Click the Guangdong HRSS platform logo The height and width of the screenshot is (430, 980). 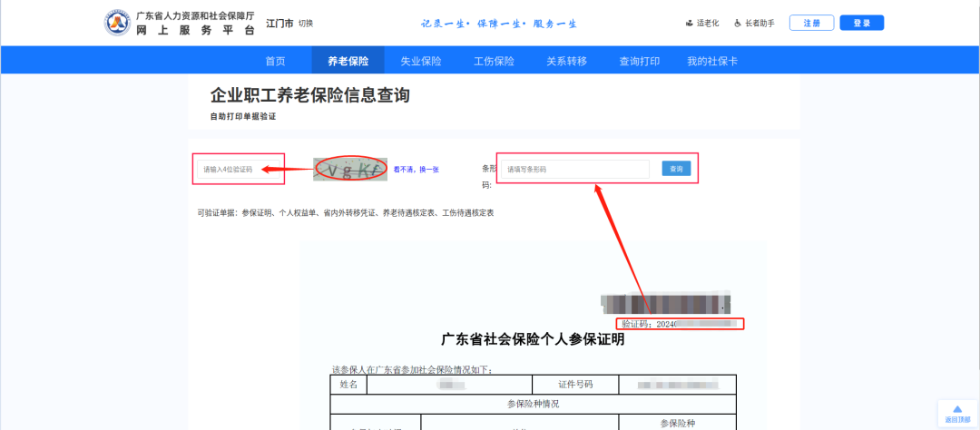click(118, 23)
